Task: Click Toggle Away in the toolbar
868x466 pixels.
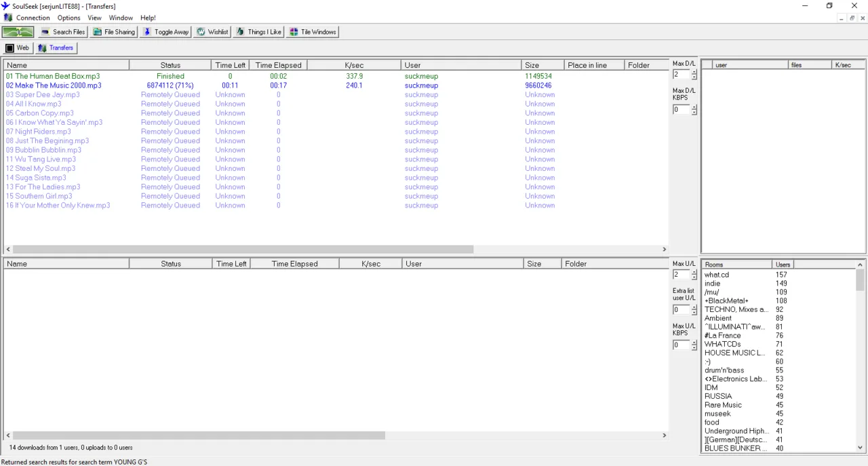Action: pyautogui.click(x=165, y=32)
